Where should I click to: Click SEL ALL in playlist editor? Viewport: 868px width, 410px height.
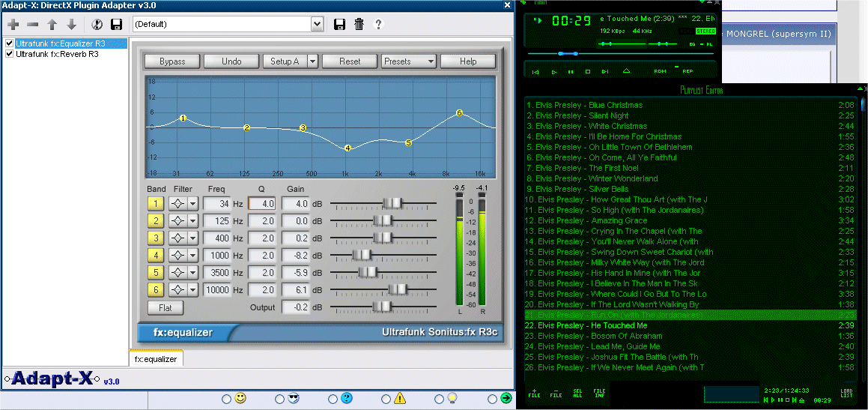(x=577, y=393)
